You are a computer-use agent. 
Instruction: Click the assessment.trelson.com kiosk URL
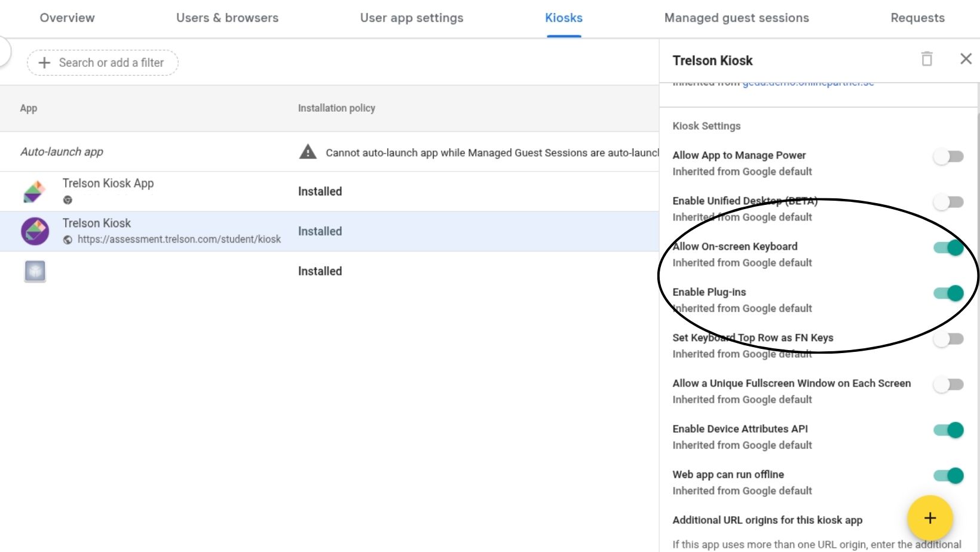[x=179, y=239]
